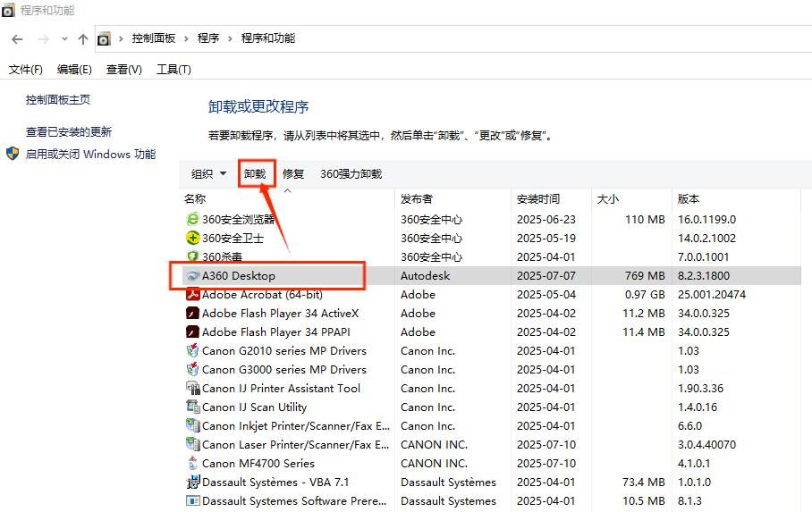Click the 程序和功能 breadcrumb
Screen dimensions: 812x512
(267, 38)
